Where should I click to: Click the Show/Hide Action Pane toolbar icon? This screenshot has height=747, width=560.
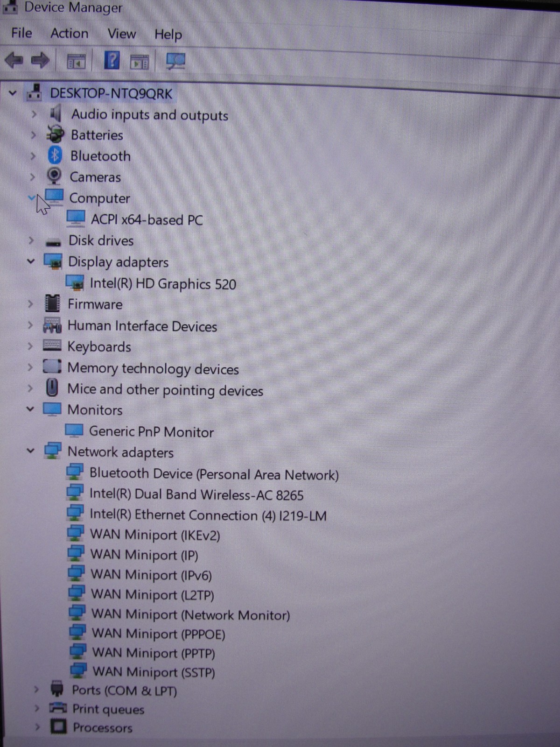tap(139, 62)
